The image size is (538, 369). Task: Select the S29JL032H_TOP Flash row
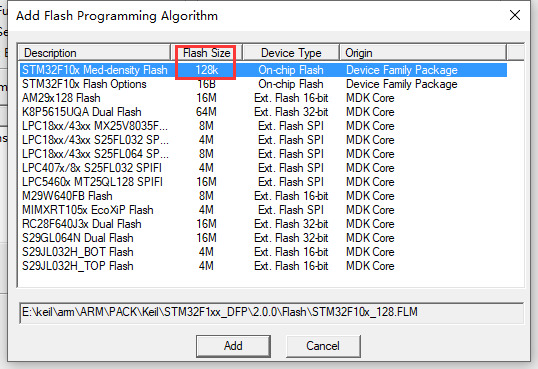click(263, 266)
